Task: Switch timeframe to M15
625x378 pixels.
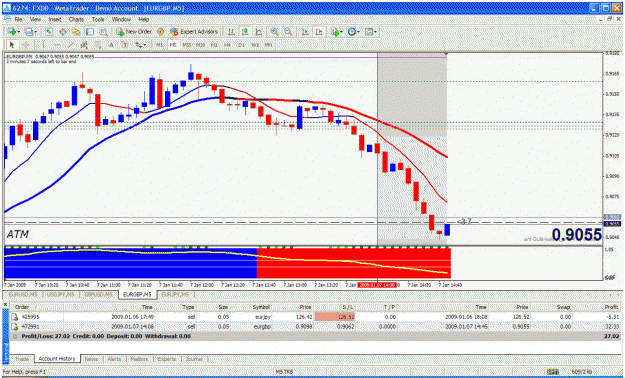Action: (187, 45)
